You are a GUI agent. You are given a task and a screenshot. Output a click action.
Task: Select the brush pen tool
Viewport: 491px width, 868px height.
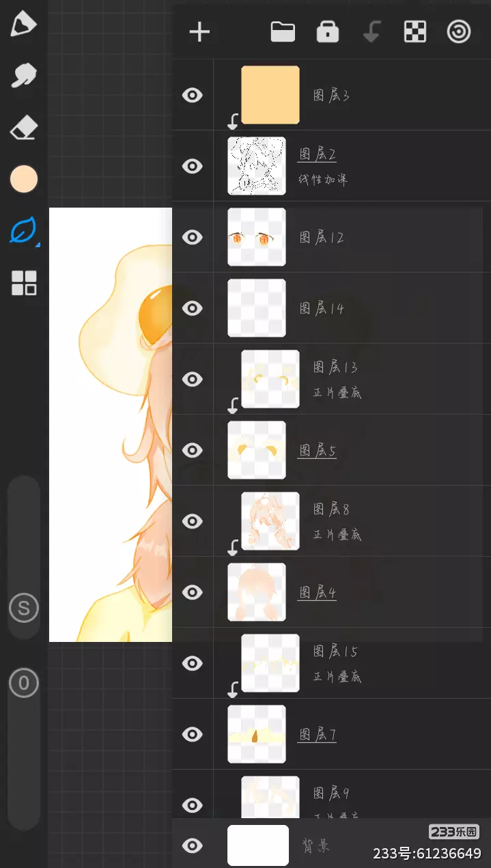(x=23, y=24)
